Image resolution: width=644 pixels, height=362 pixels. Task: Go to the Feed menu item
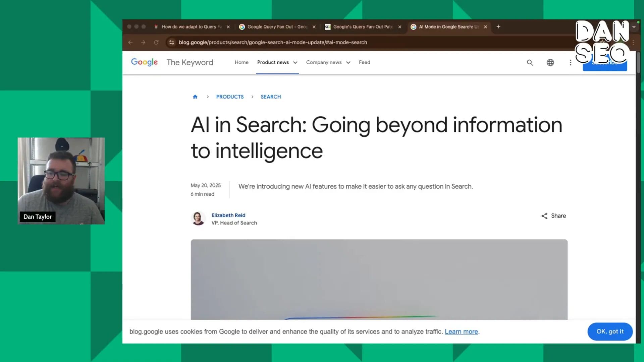[x=364, y=62]
